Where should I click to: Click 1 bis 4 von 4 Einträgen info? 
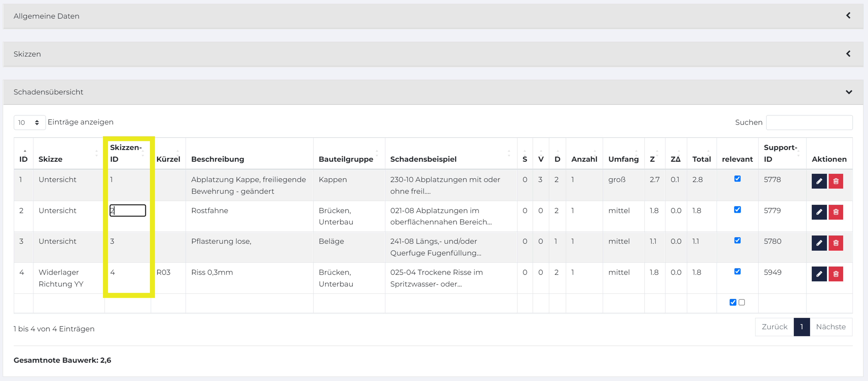point(54,329)
